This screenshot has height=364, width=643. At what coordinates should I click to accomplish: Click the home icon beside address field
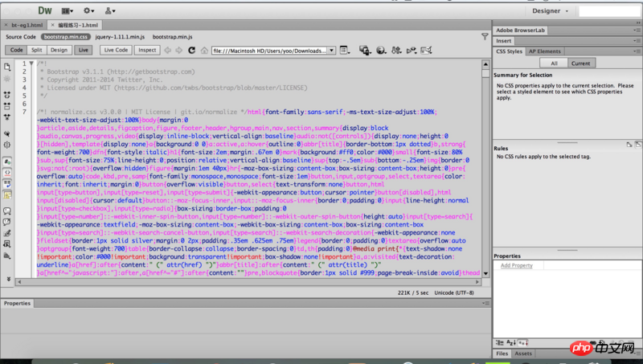click(x=204, y=51)
